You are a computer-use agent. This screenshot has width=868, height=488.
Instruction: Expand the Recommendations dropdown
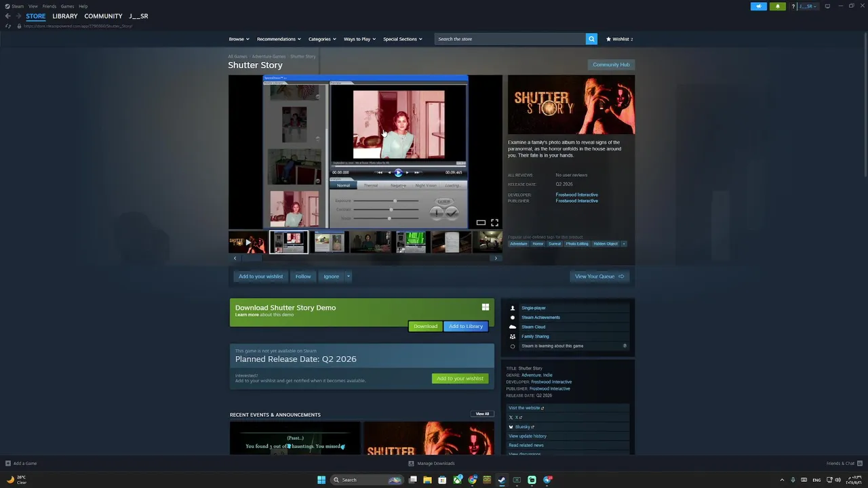[x=279, y=39]
